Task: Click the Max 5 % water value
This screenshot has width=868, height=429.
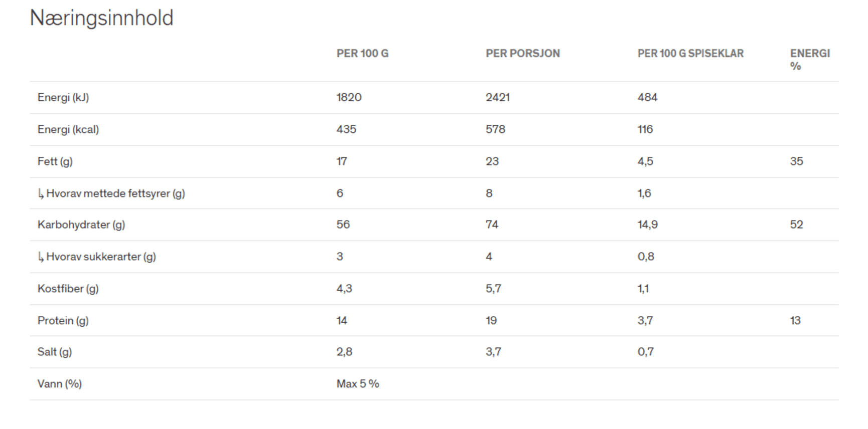Action: (358, 384)
